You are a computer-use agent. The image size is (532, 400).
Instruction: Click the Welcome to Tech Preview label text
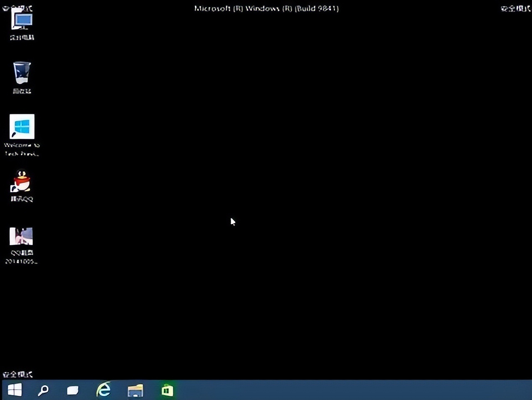pyautogui.click(x=21, y=149)
